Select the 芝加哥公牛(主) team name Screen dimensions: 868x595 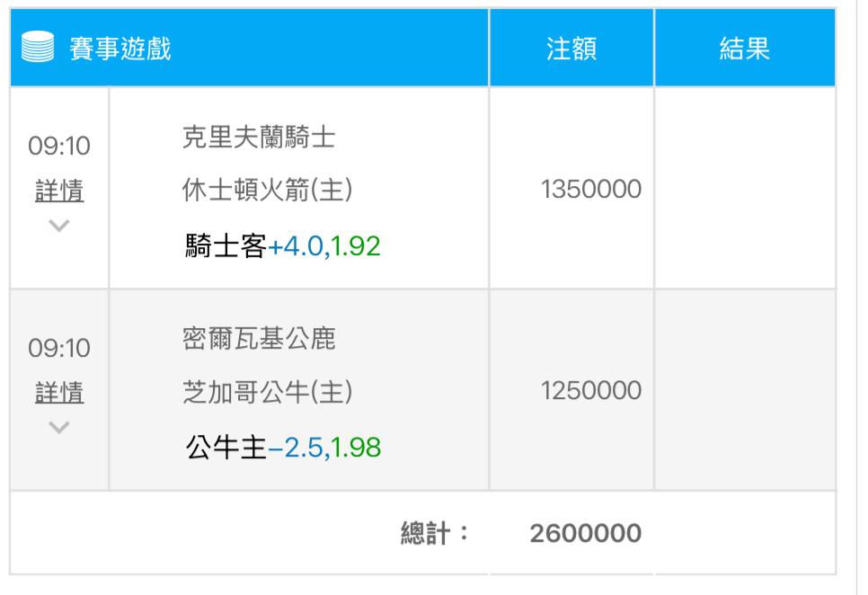tap(267, 392)
